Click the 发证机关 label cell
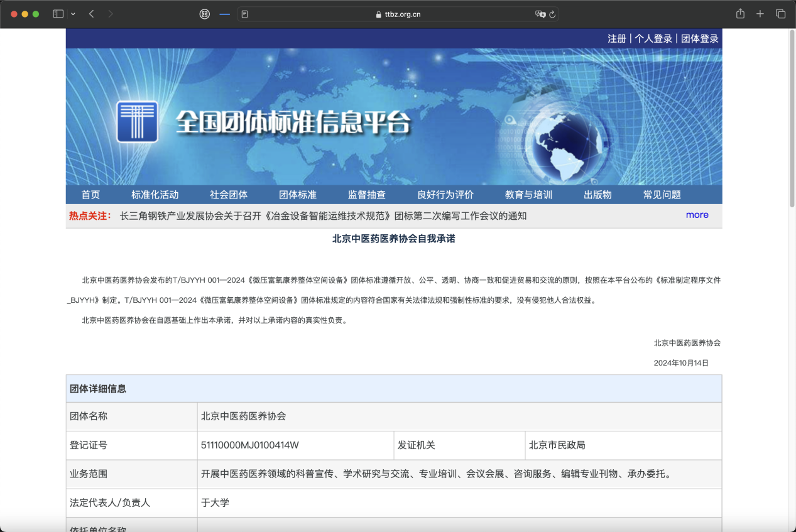This screenshot has width=796, height=532. coord(459,445)
